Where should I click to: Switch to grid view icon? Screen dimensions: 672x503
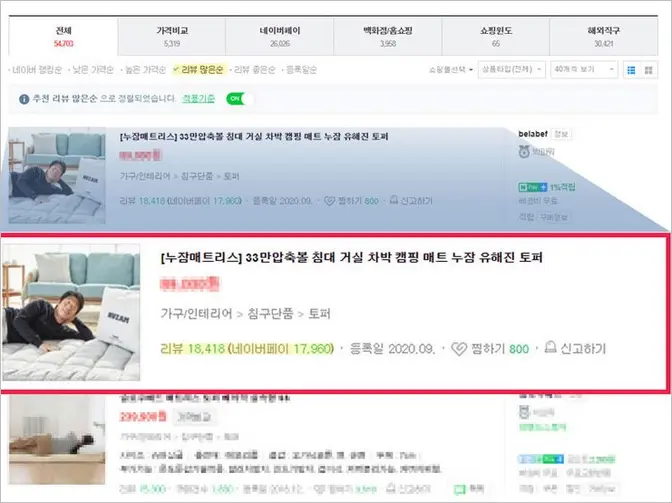[x=648, y=70]
